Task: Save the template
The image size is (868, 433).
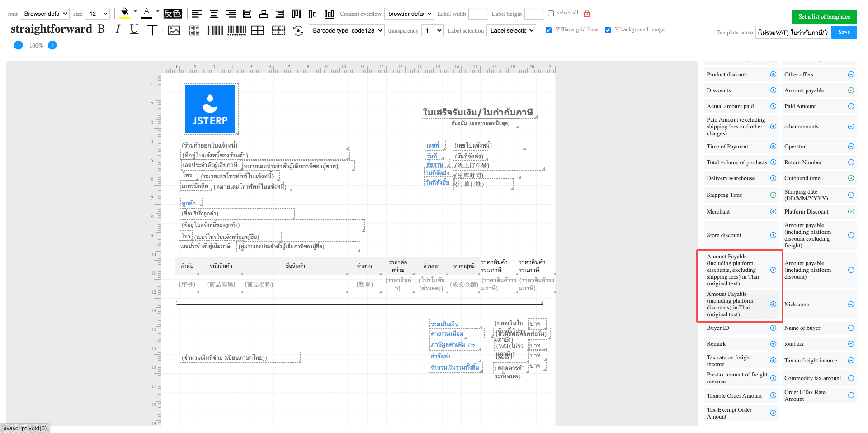Action: 844,32
